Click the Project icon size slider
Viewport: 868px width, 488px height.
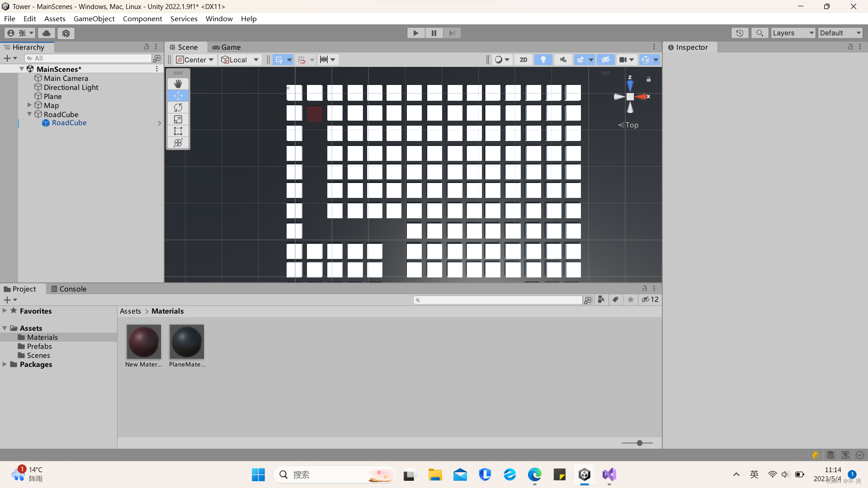(639, 443)
